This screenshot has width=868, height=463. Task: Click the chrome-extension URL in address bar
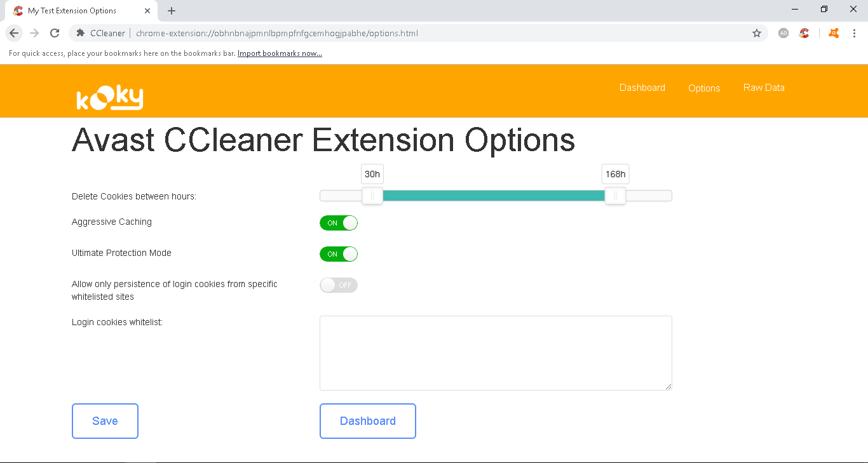pyautogui.click(x=277, y=33)
